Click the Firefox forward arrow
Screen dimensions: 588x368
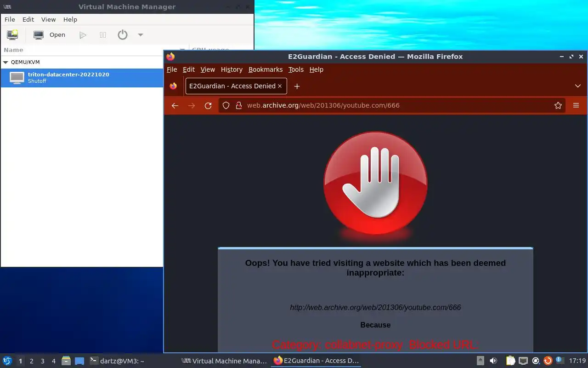tap(192, 105)
